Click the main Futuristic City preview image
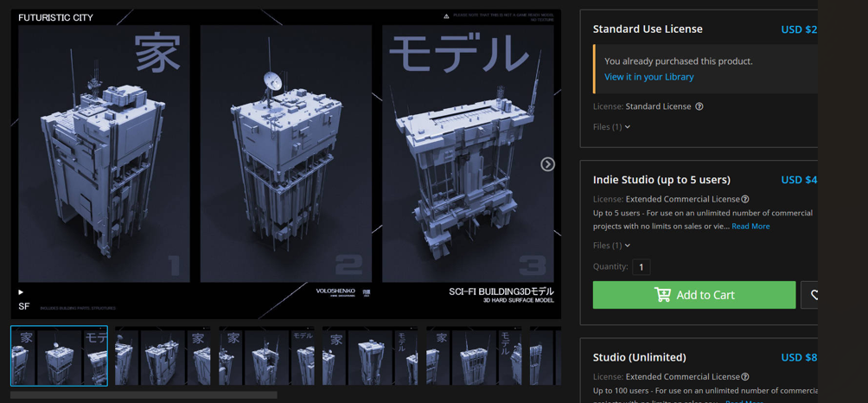Screen dimensions: 868x403 (x=285, y=163)
